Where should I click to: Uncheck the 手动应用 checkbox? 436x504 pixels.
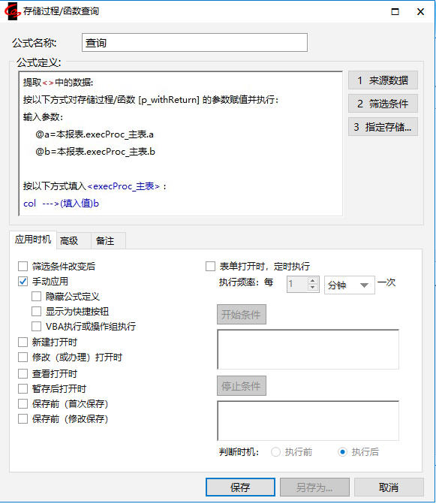click(23, 282)
